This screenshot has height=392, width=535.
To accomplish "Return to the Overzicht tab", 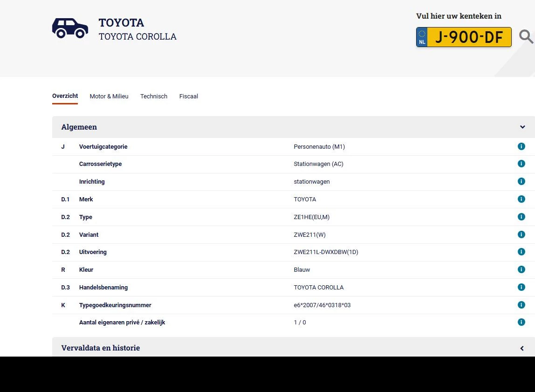I will pyautogui.click(x=65, y=96).
